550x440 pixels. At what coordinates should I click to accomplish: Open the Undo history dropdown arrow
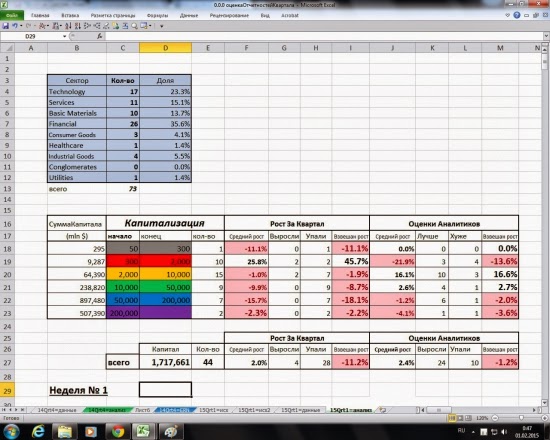tap(21, 26)
